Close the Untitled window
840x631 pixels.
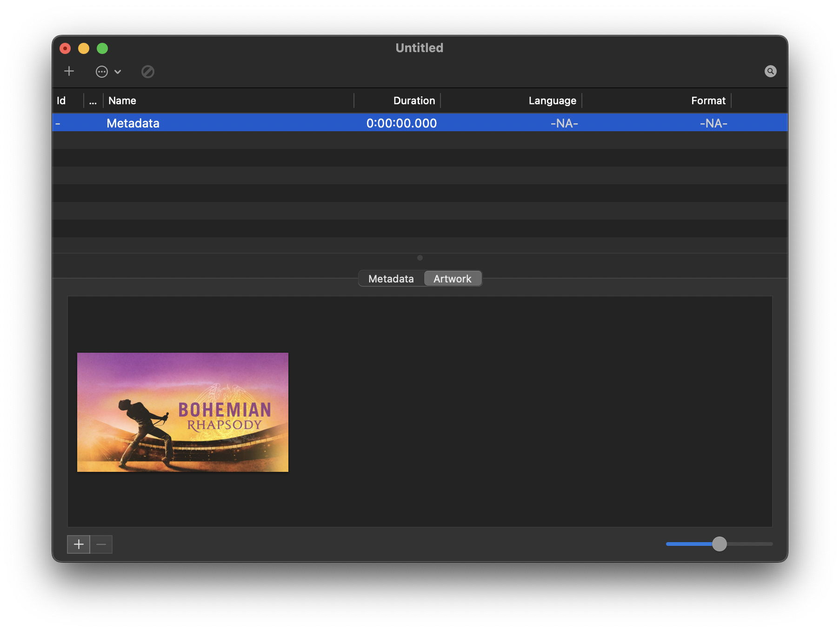click(65, 48)
